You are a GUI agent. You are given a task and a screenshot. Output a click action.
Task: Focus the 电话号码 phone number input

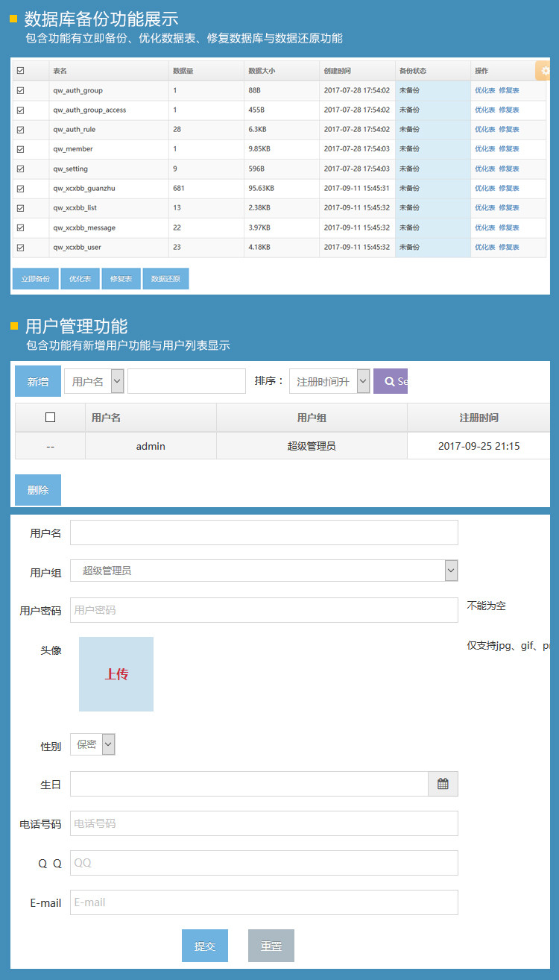(x=264, y=823)
